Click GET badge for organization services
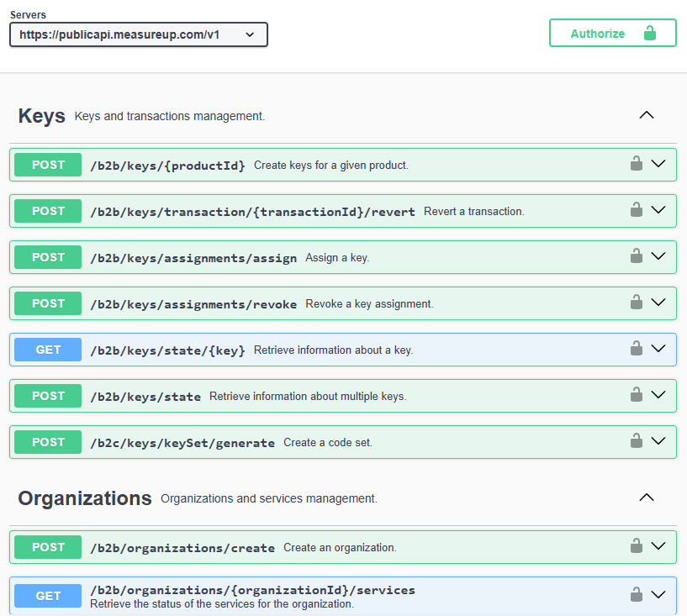Screen dimensions: 687x616 48,596
